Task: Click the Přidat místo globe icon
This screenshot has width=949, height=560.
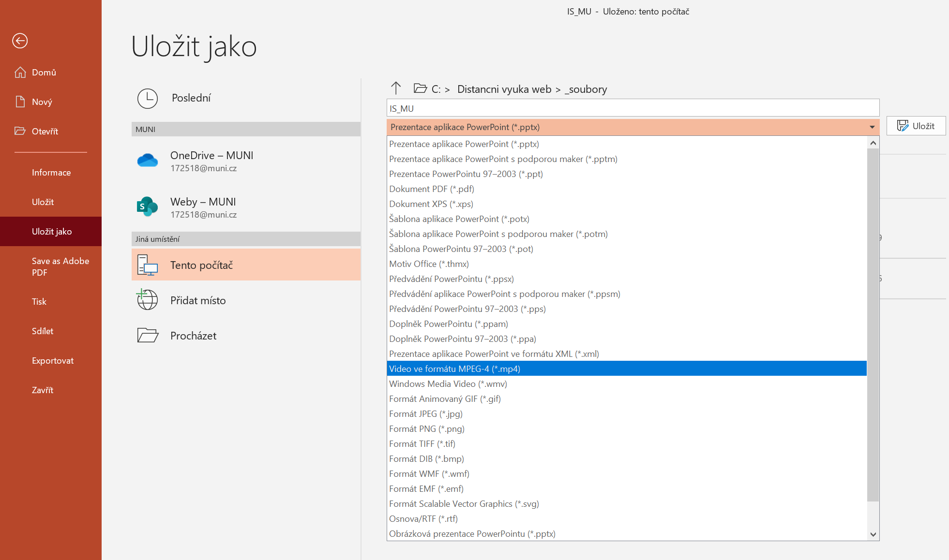Action: 148,300
